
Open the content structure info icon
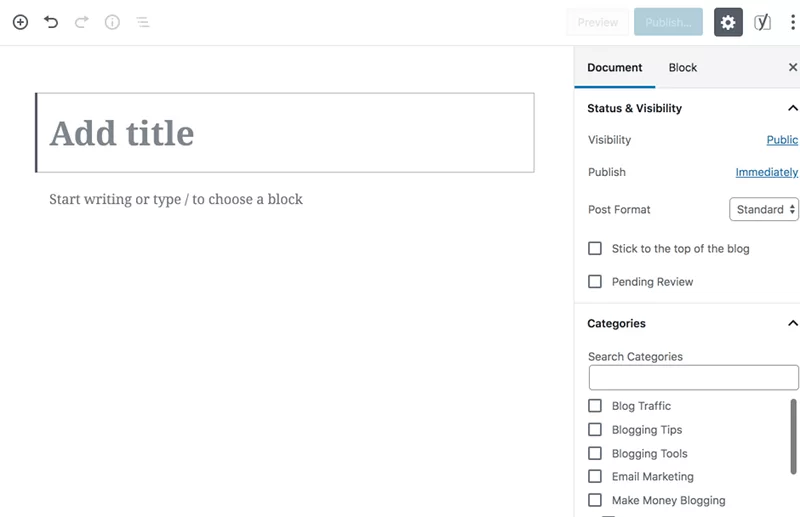click(x=112, y=22)
